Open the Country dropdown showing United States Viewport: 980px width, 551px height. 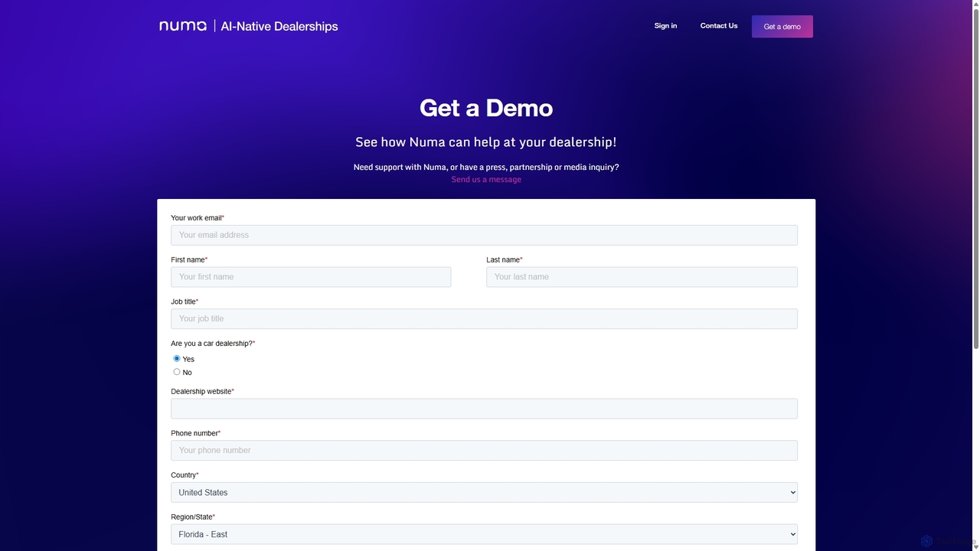[484, 492]
